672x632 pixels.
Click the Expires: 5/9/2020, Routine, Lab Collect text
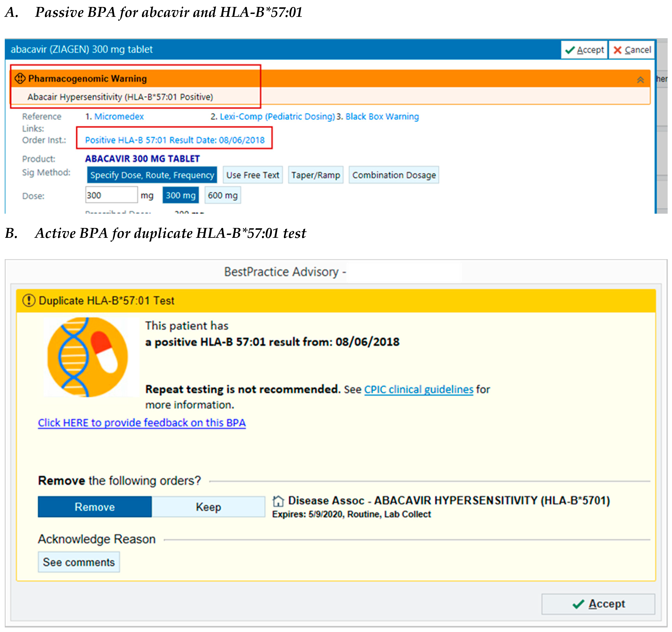click(351, 514)
